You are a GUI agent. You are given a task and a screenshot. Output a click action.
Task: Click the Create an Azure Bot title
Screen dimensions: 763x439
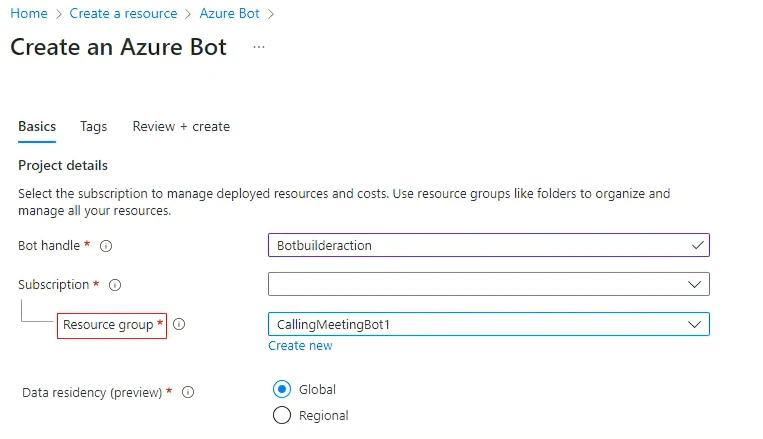coord(118,47)
